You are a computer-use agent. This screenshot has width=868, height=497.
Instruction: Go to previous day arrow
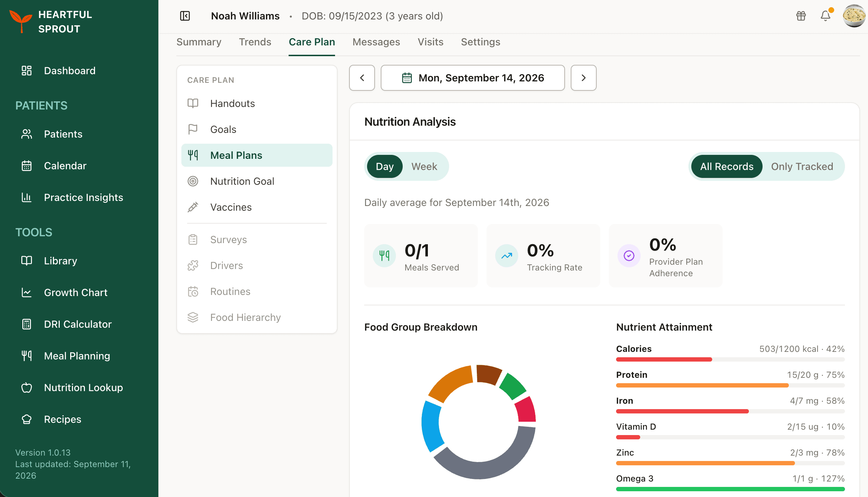[x=362, y=78]
